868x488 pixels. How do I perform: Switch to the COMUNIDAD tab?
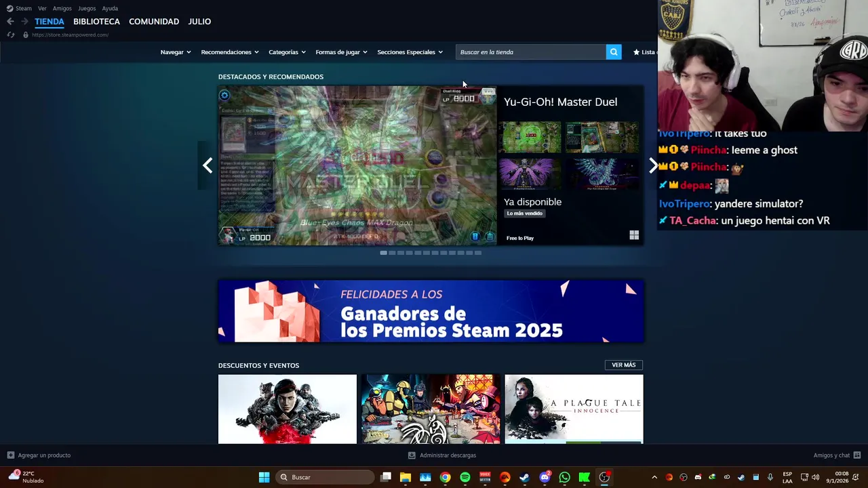(x=154, y=22)
